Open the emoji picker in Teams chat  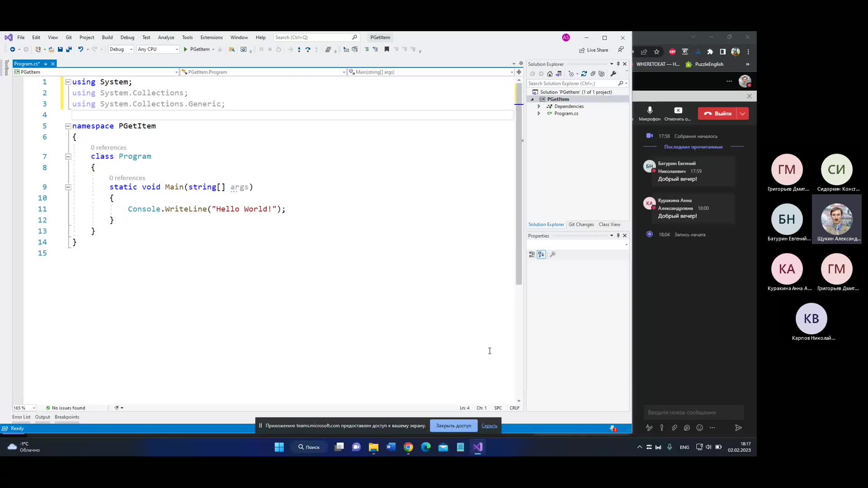click(x=700, y=427)
